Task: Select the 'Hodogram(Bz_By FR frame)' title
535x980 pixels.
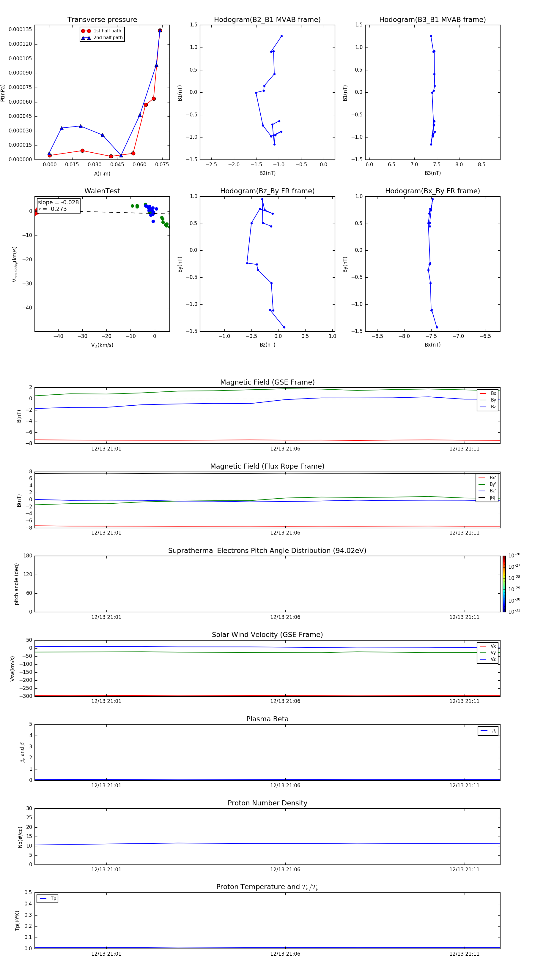Action: pos(267,191)
